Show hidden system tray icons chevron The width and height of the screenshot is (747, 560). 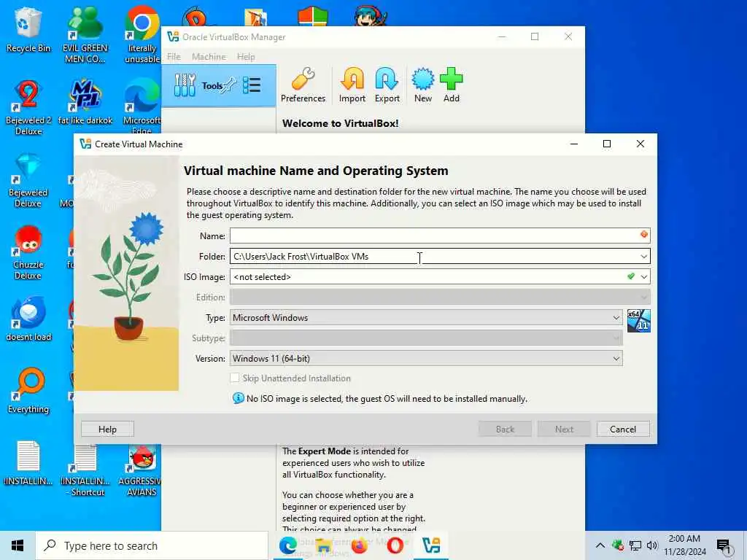coord(600,545)
